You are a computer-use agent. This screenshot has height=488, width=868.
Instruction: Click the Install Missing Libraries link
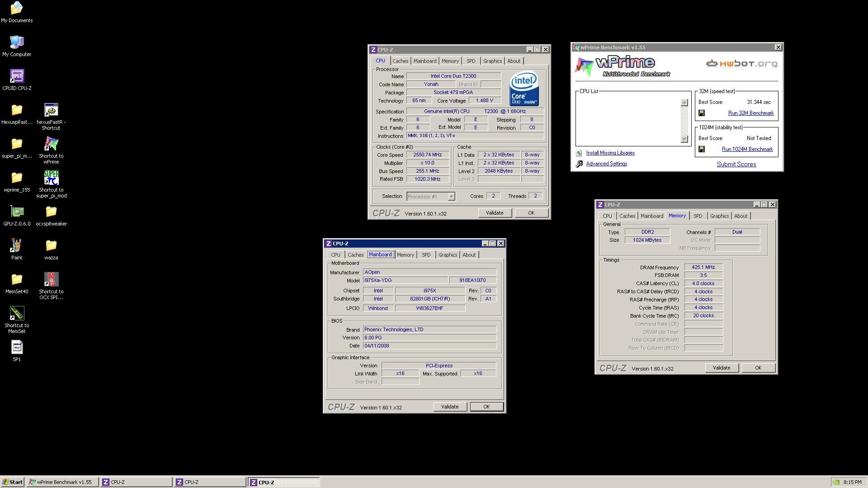[610, 153]
